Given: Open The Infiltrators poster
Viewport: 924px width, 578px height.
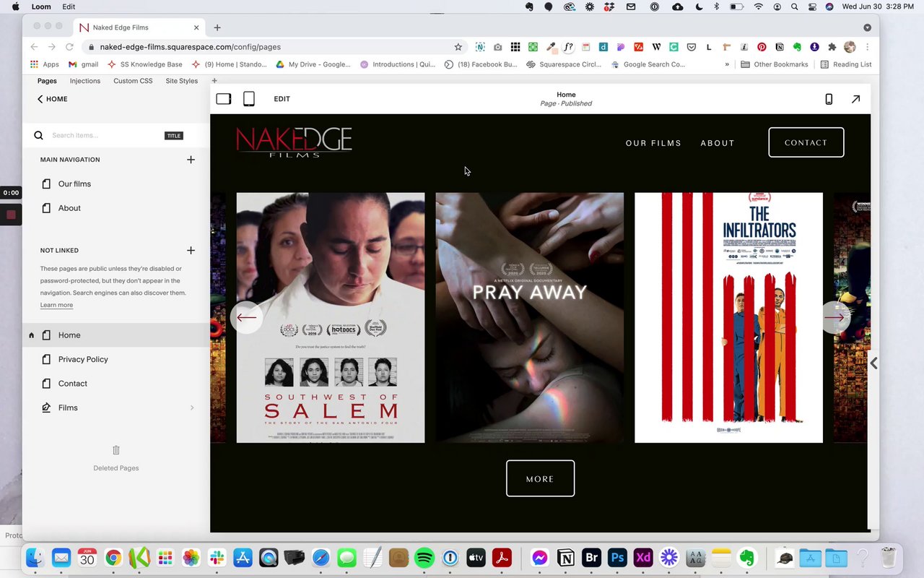Looking at the screenshot, I should point(728,317).
